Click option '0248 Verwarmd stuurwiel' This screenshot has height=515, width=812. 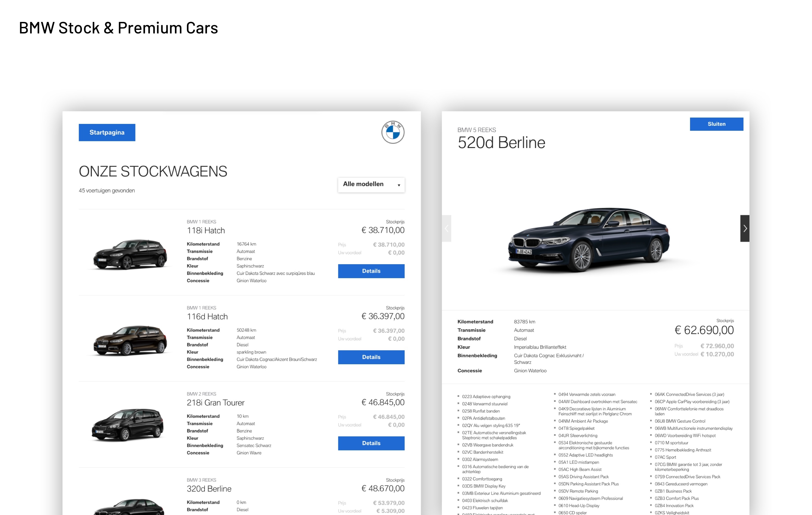485,404
